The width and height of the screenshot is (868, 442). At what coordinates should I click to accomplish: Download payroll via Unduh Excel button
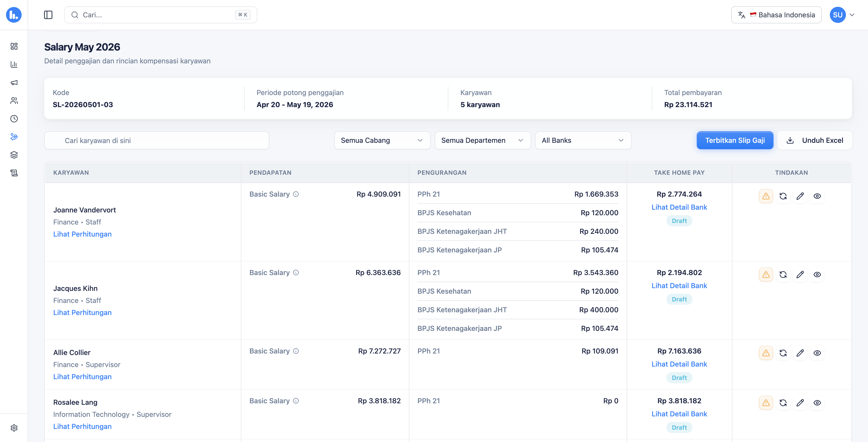click(815, 140)
